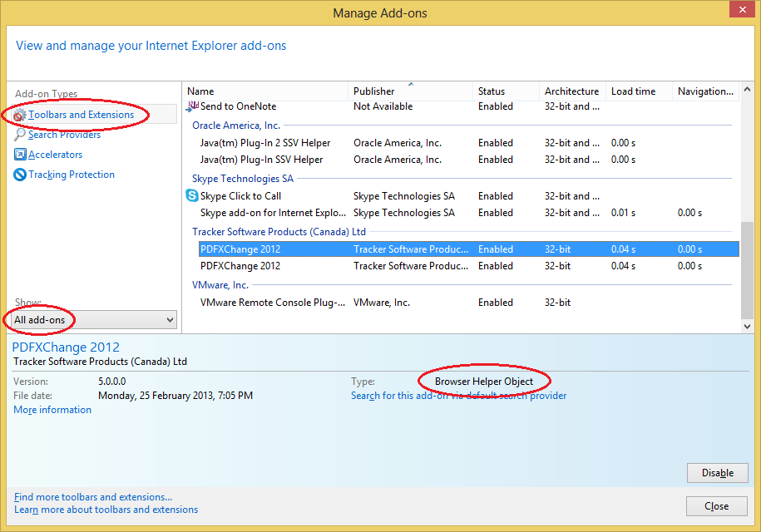Viewport: 761px width, 532px height.
Task: Click the 0.01 s load time value
Action: click(623, 213)
